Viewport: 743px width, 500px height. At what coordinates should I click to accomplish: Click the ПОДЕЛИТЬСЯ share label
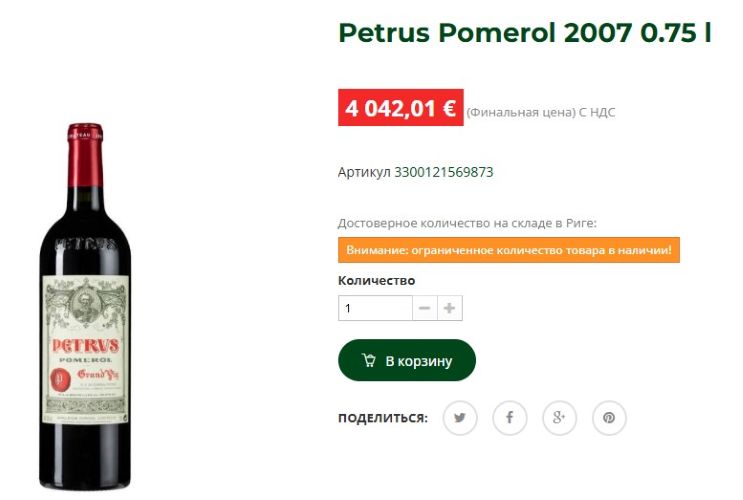(x=382, y=418)
